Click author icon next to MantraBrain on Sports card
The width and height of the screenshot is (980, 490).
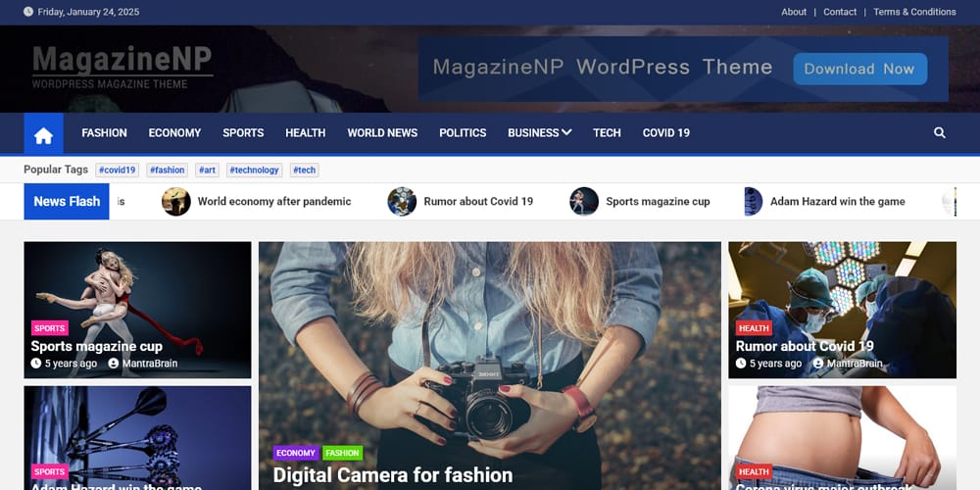113,364
